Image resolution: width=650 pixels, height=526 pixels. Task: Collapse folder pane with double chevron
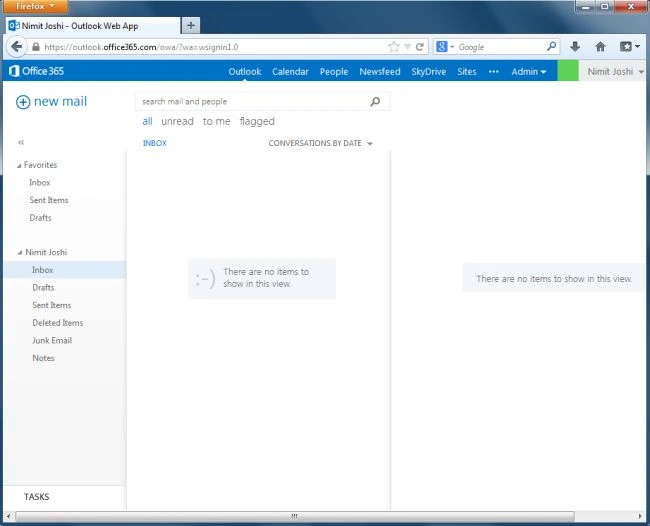pyautogui.click(x=21, y=143)
